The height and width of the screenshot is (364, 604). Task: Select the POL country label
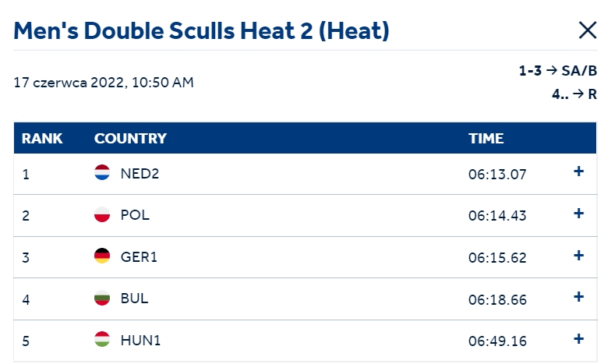click(x=135, y=215)
